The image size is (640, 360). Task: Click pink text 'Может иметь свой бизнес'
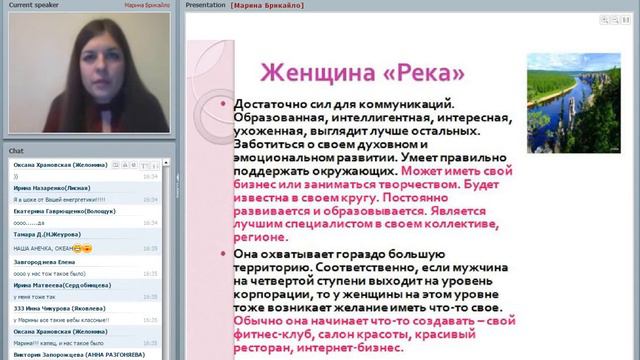point(373,178)
